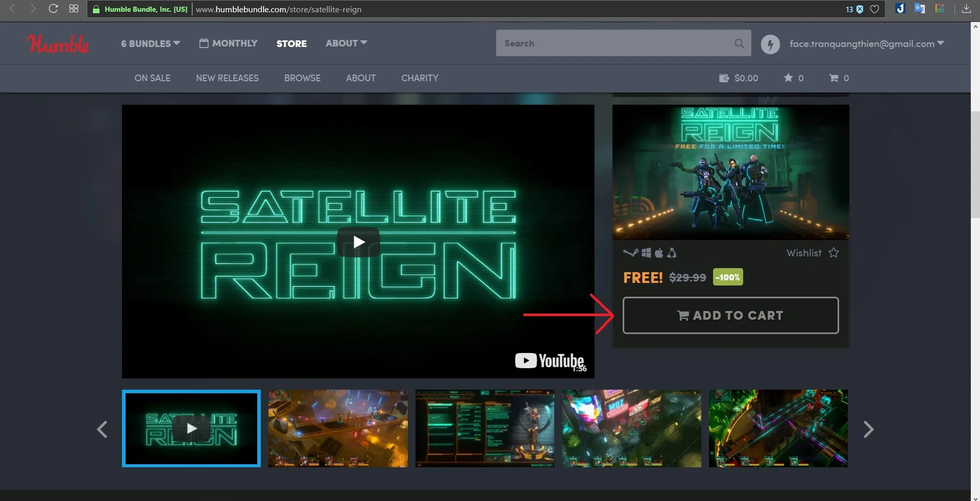Open wishlist star counter in navbar
This screenshot has width=980, height=501.
coord(794,78)
